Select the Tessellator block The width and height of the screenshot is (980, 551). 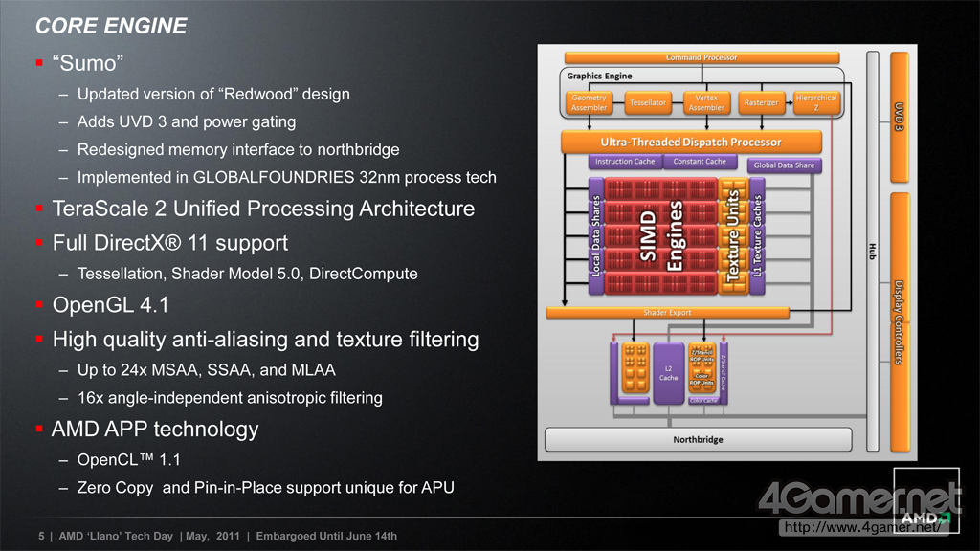(648, 102)
